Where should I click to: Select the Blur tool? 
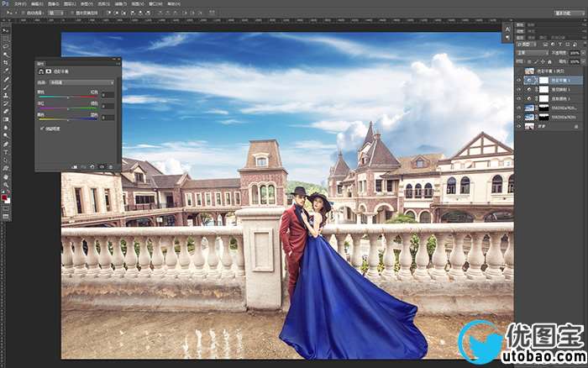tap(6, 128)
